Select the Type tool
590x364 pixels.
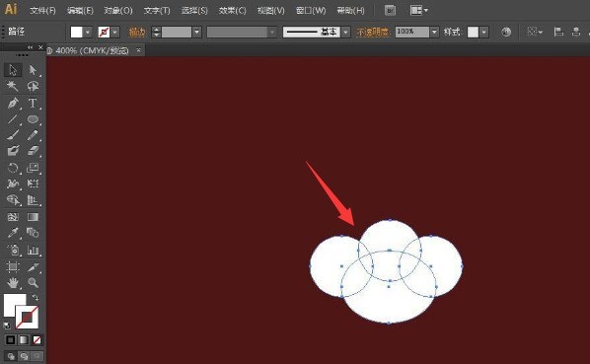33,103
